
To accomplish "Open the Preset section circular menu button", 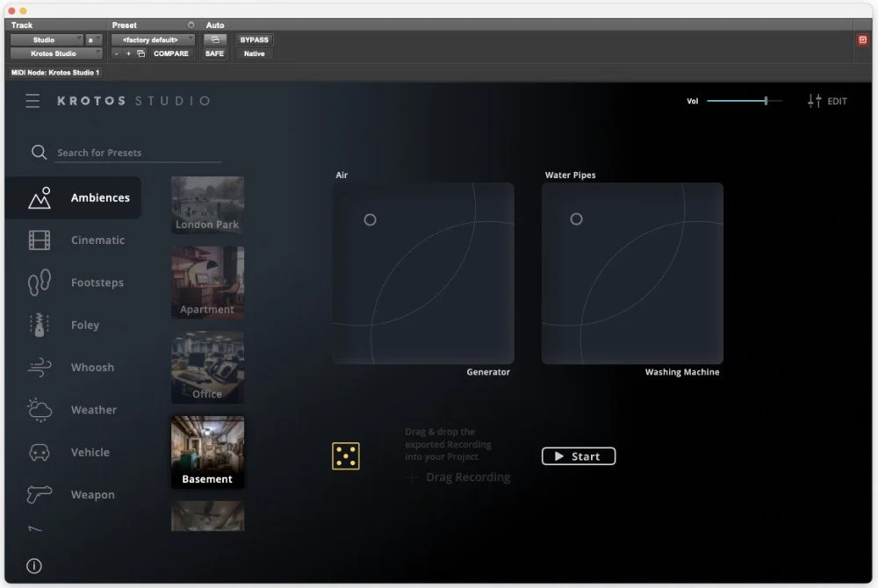I will [x=191, y=25].
